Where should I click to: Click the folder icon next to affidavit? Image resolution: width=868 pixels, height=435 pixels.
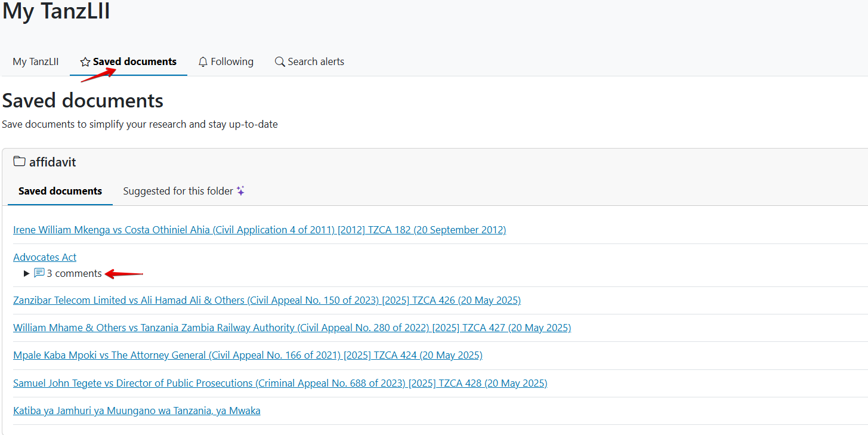pyautogui.click(x=20, y=162)
